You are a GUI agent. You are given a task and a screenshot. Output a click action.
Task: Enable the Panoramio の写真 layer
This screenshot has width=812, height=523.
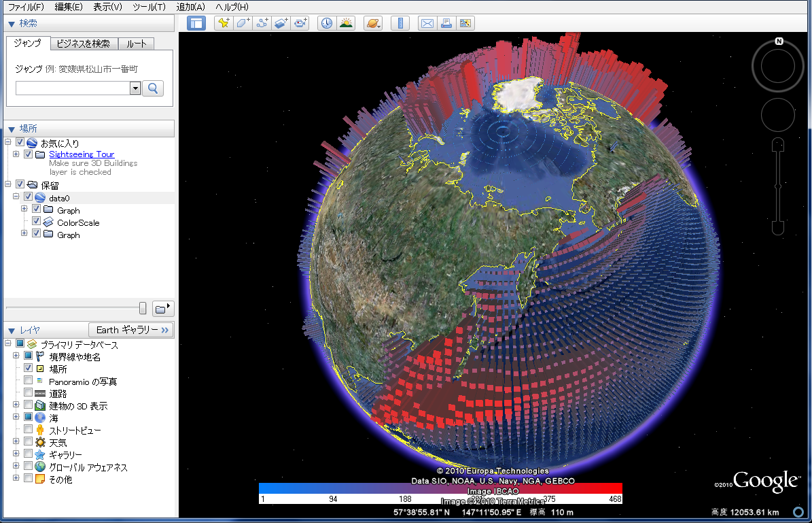click(29, 380)
